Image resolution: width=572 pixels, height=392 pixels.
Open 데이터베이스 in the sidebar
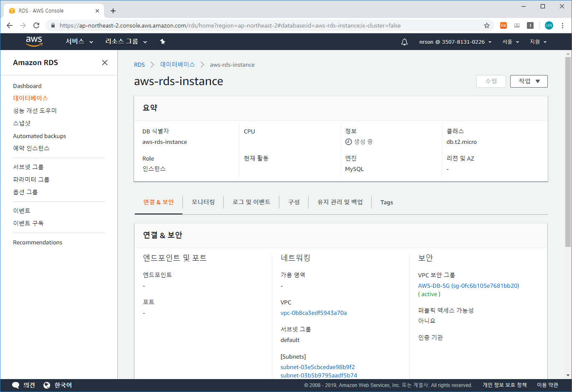pos(30,98)
